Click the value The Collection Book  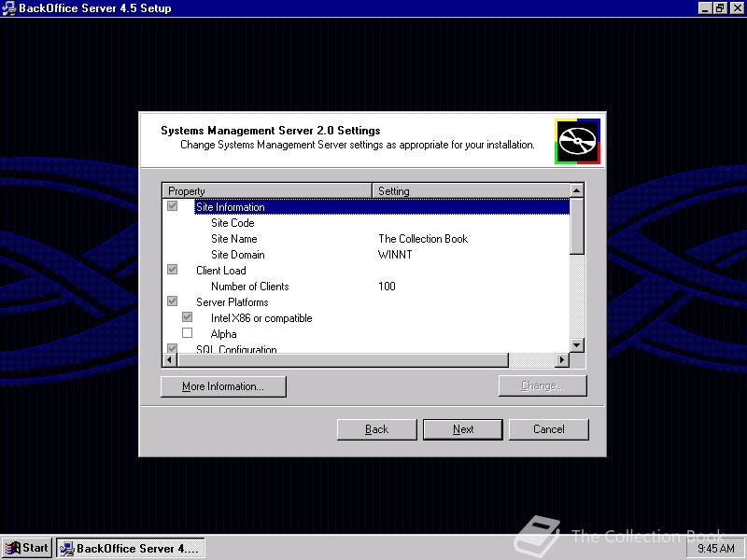423,239
